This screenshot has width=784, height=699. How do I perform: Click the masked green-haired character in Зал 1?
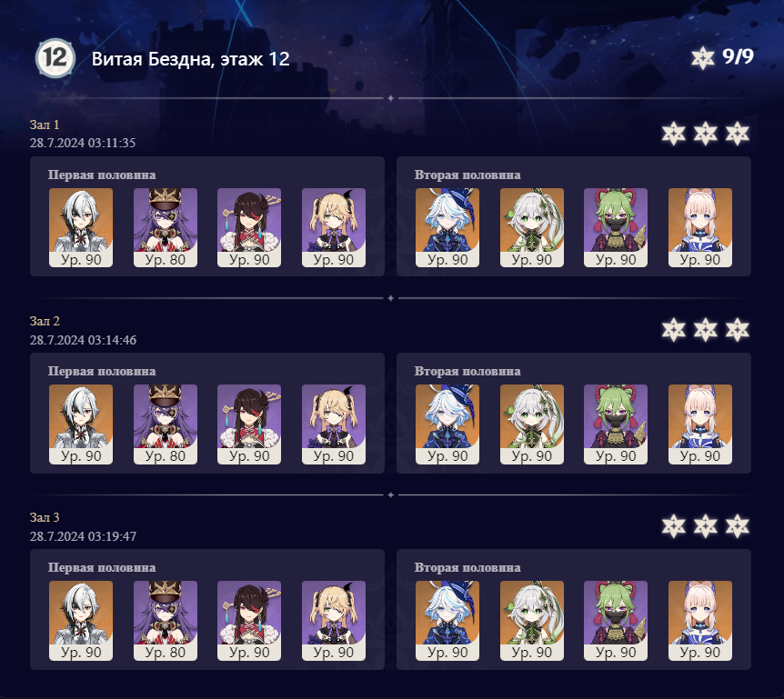pyautogui.click(x=616, y=227)
